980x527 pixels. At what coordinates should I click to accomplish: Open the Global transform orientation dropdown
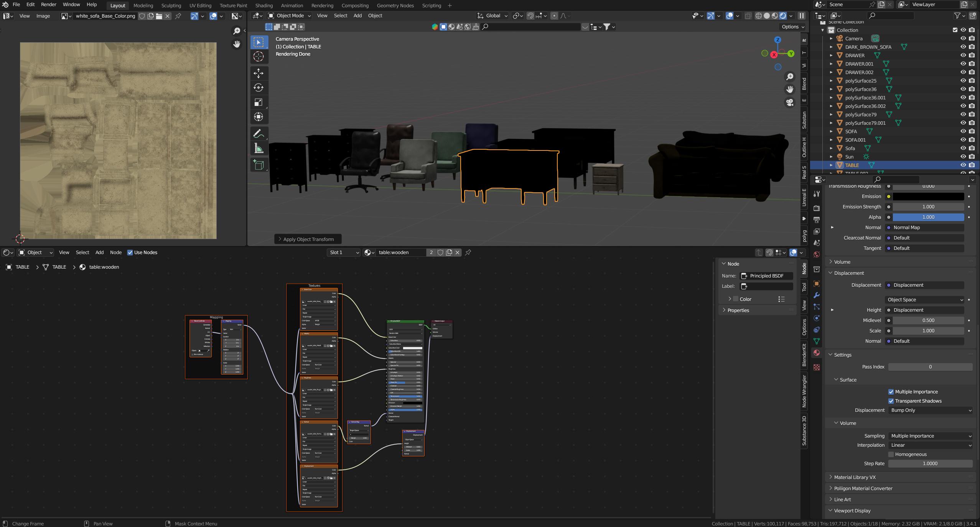click(492, 16)
